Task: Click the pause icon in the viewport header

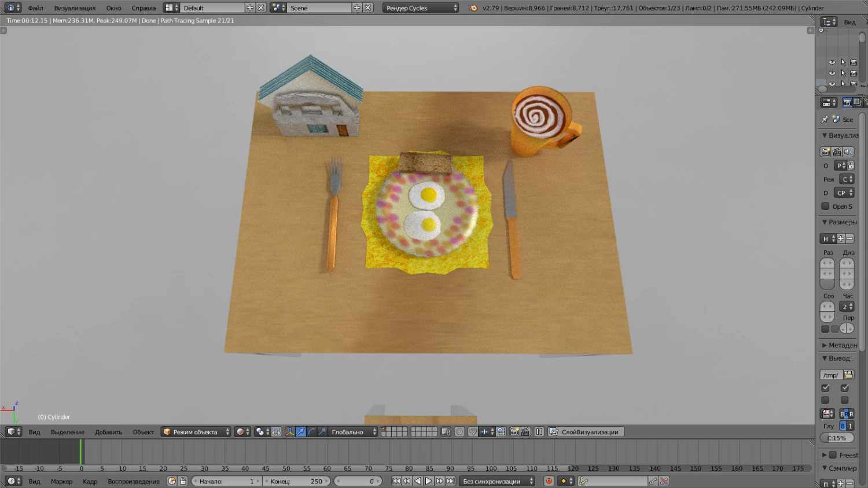Action: coord(539,432)
